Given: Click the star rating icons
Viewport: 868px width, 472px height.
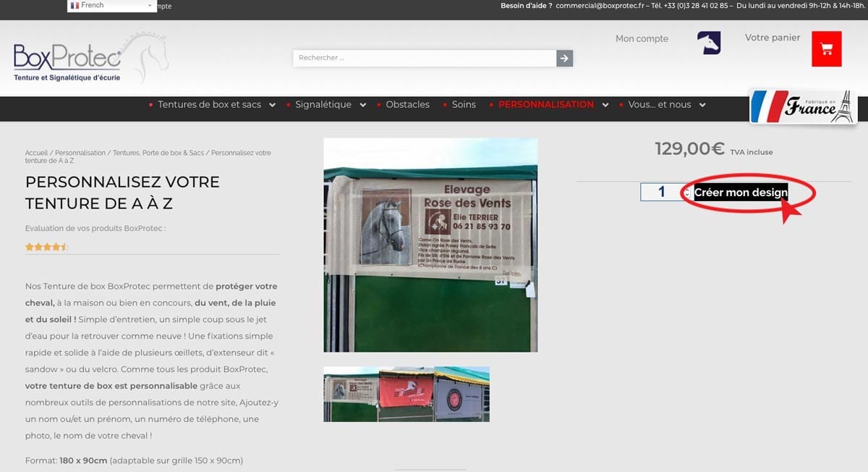Looking at the screenshot, I should click(46, 247).
